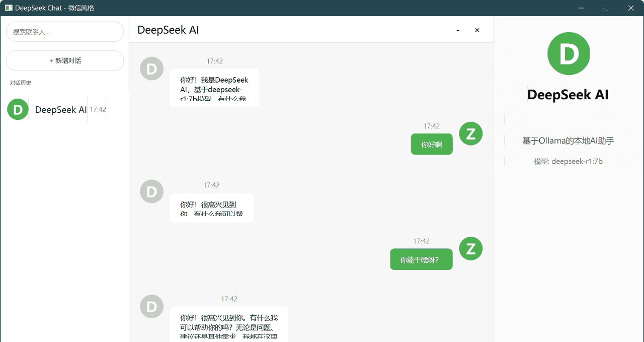Viewport: 644px width, 342px height.
Task: Click the D avatar beside the latest AI message
Action: click(151, 306)
